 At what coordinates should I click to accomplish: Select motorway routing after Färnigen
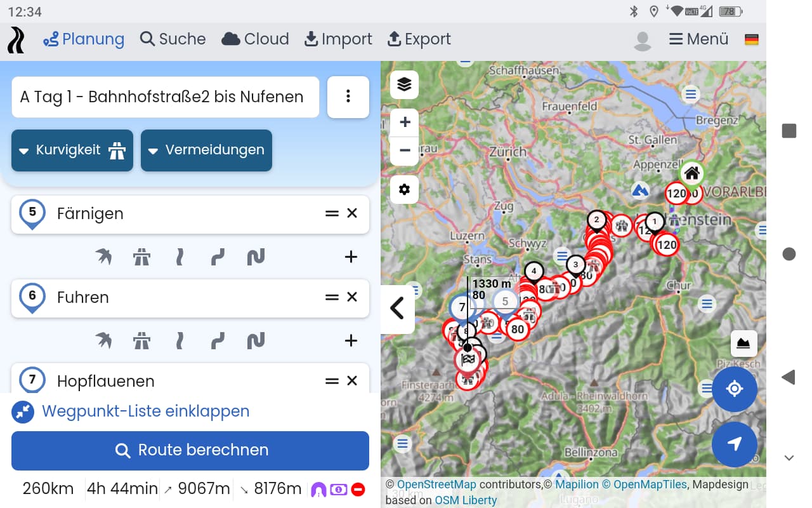tap(141, 257)
